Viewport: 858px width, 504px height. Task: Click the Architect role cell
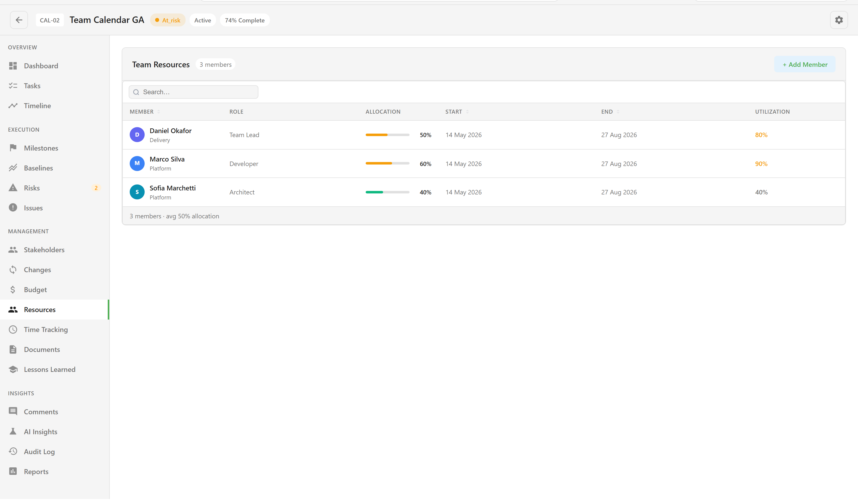point(242,192)
